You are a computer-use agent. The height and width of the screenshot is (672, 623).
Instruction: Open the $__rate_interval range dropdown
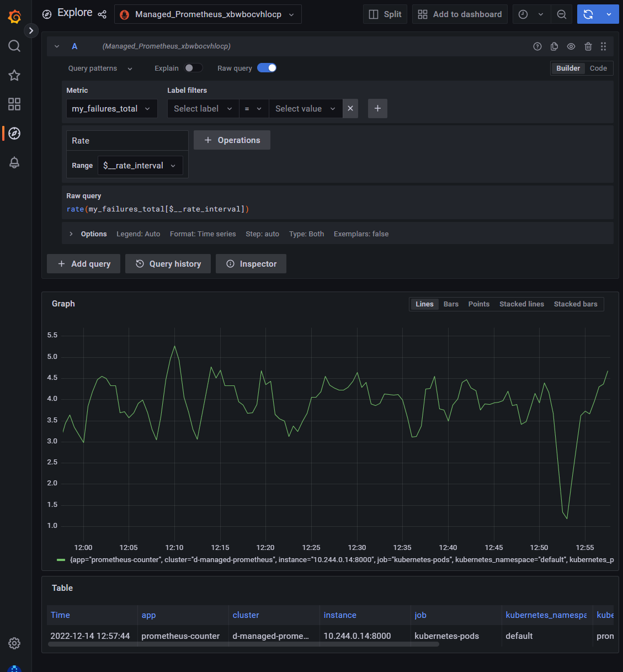tap(140, 166)
